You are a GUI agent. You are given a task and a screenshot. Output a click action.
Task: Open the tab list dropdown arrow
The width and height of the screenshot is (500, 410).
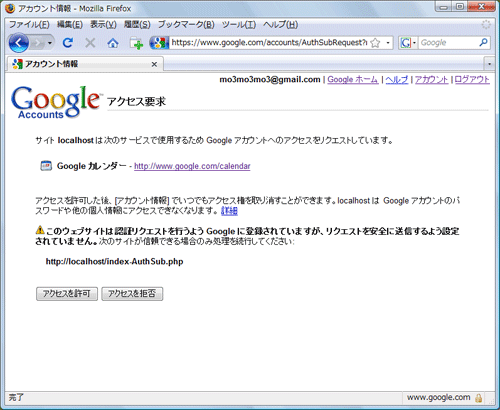tap(489, 64)
